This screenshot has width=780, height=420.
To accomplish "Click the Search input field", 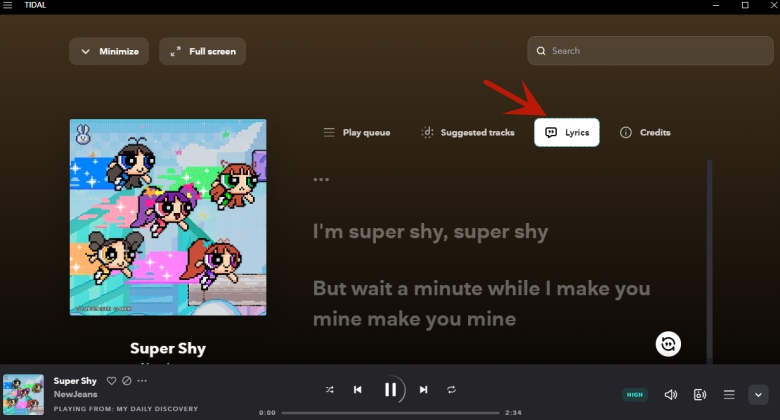I will (x=650, y=51).
